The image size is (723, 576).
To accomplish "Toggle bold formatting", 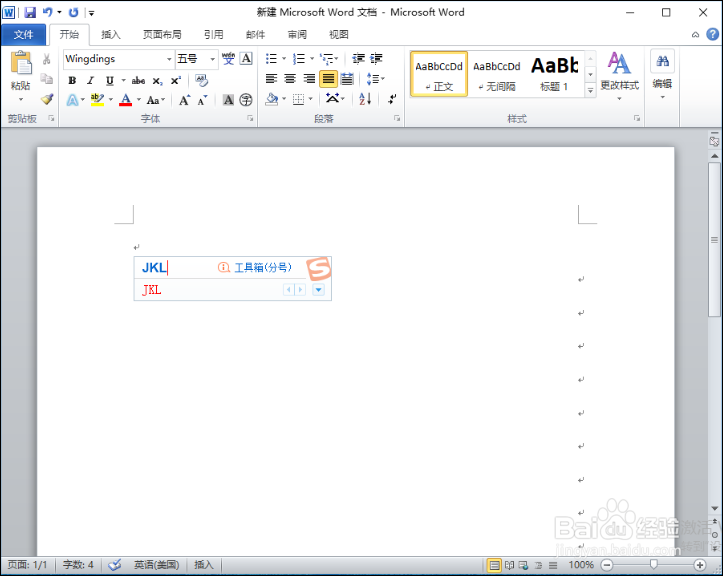I will point(72,81).
